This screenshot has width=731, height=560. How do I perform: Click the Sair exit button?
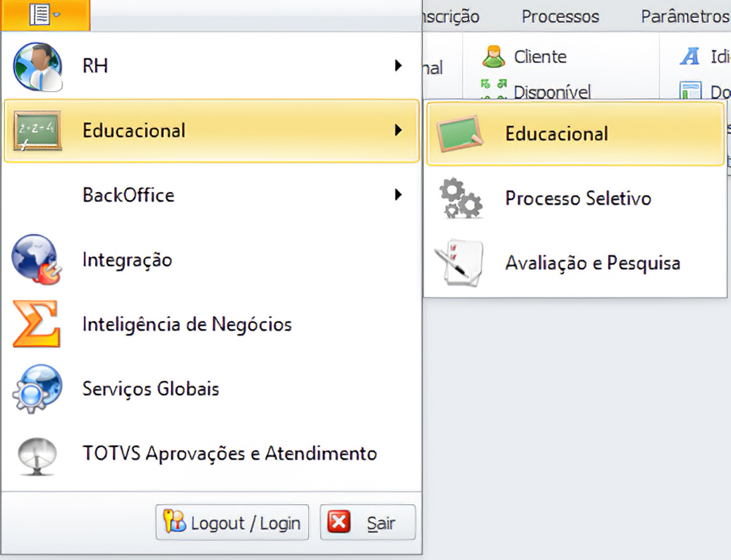367,523
